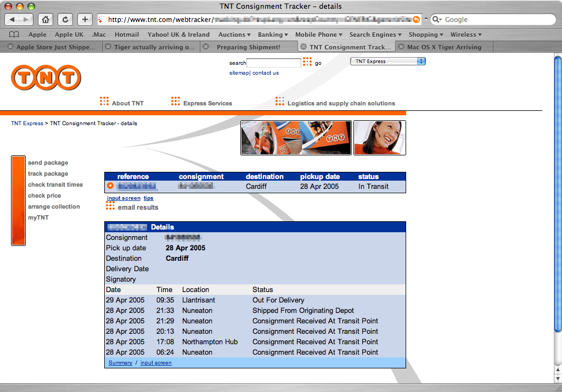
Task: Switch to Tiger actually arriving tab
Action: 154,47
